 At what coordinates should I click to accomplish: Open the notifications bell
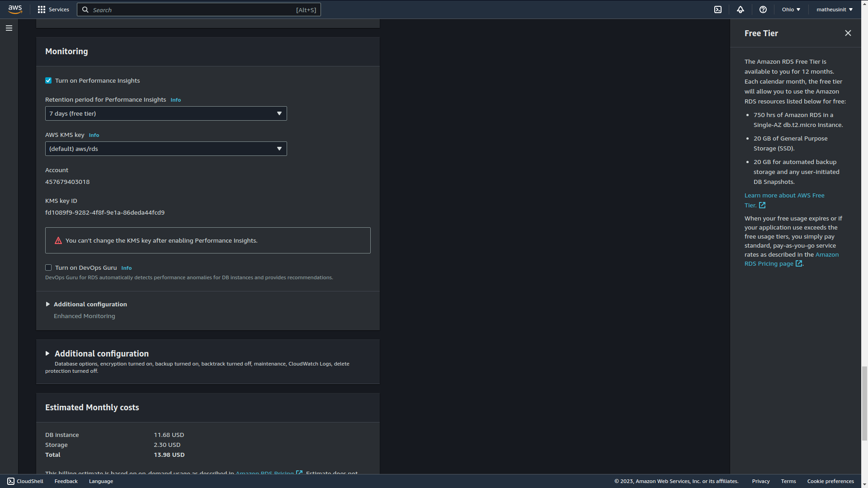coord(740,9)
